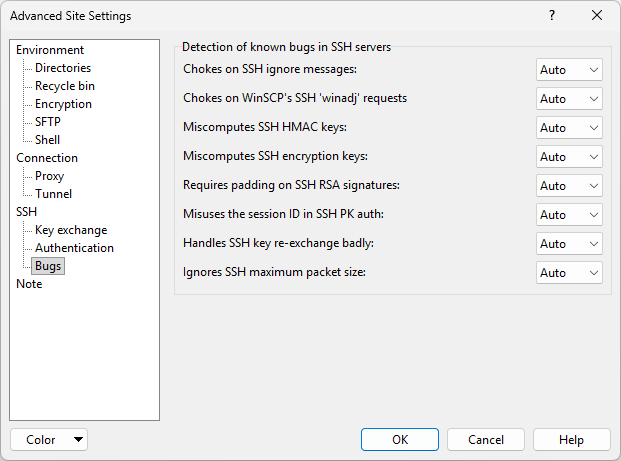Open the Encryption tree node
The image size is (621, 461).
point(63,104)
